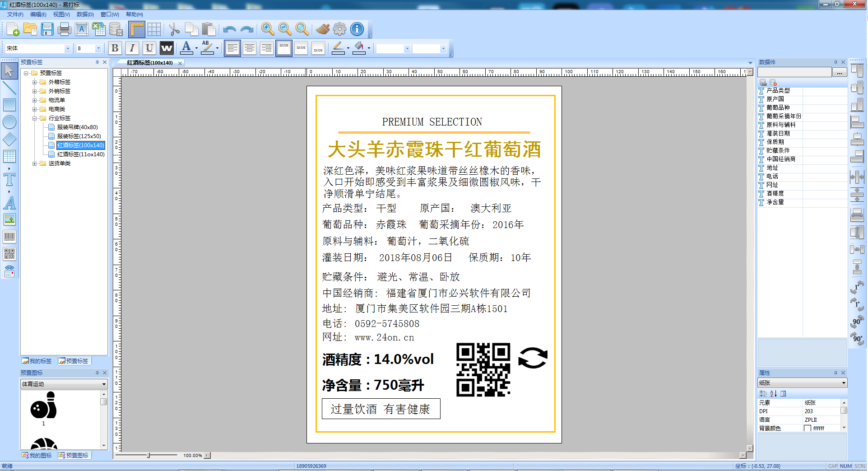868x471 pixels.
Task: Pick the rectangle shape tool
Action: 9,105
